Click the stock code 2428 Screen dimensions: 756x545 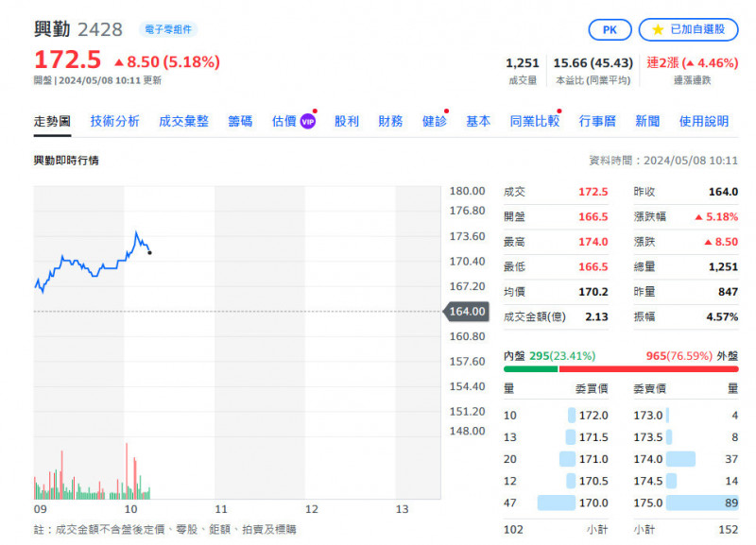click(100, 30)
